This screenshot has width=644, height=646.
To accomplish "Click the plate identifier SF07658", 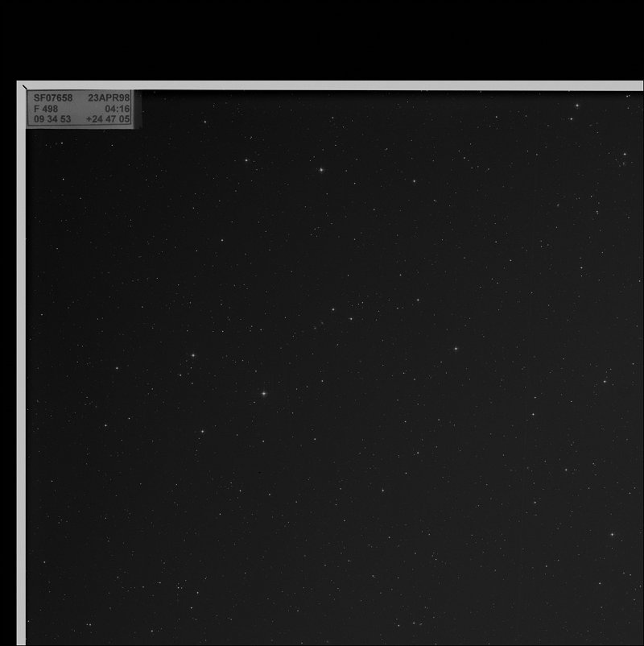I will 52,97.
